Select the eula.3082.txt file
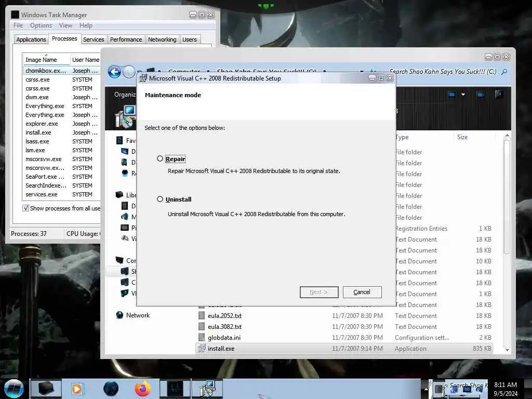The height and width of the screenshot is (399, 532). [224, 327]
